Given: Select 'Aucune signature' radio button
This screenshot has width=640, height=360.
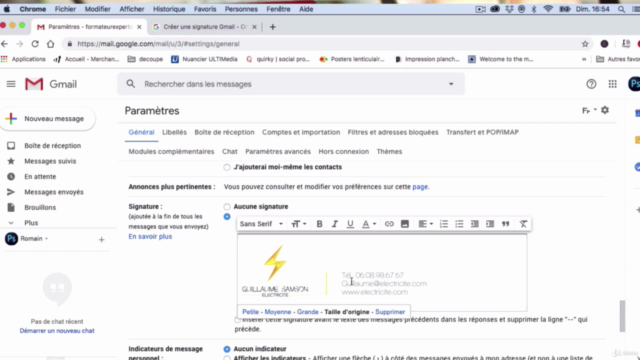Looking at the screenshot, I should [227, 207].
